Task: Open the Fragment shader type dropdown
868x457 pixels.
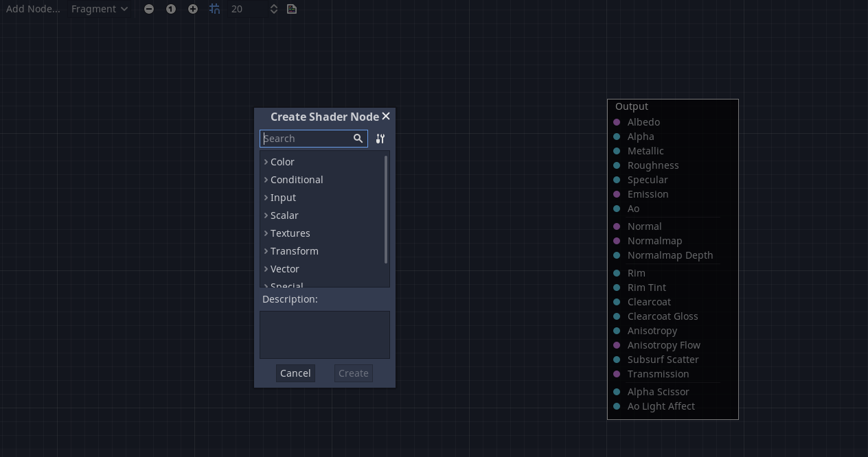Action: click(x=100, y=9)
